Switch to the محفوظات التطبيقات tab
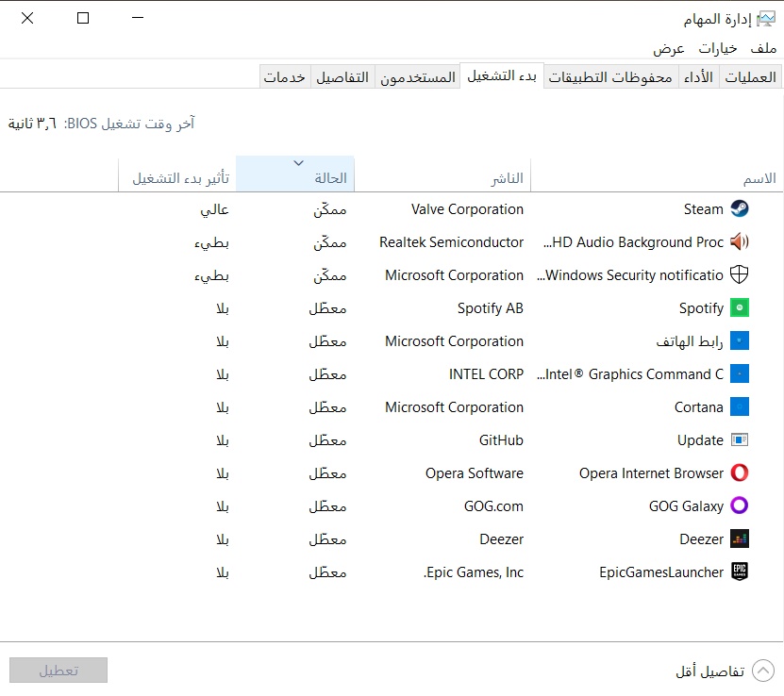Screen dimensions: 784x696 pos(610,77)
